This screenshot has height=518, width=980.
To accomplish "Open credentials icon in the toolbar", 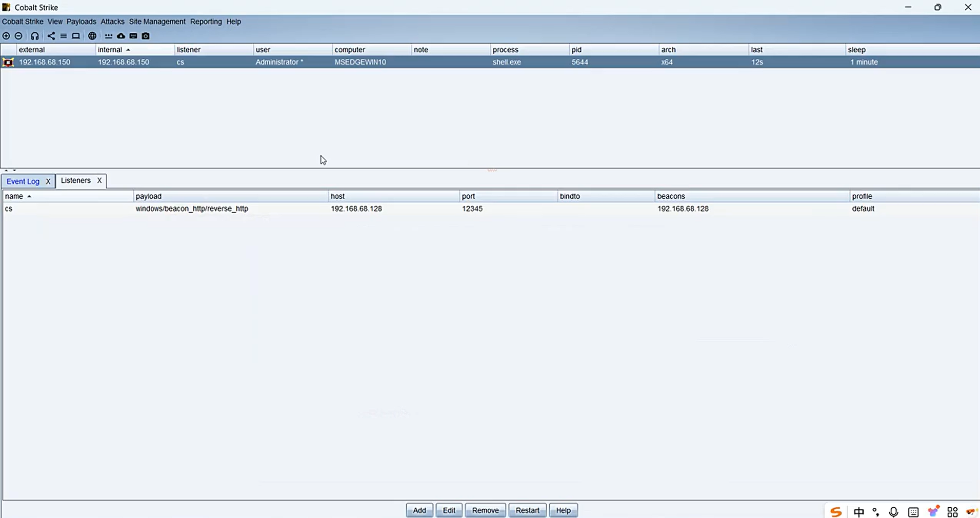I will [x=108, y=36].
